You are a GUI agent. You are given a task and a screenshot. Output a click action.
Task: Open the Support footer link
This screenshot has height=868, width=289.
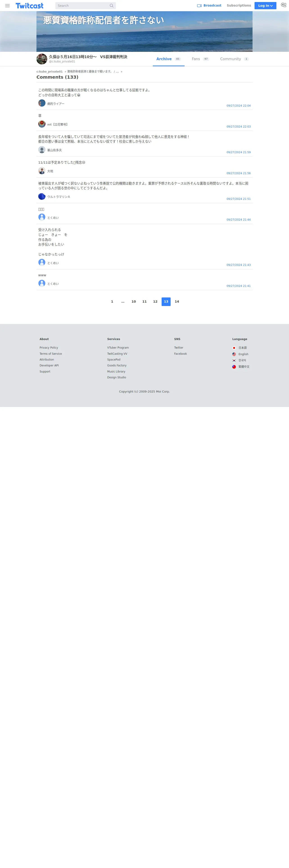(x=45, y=372)
